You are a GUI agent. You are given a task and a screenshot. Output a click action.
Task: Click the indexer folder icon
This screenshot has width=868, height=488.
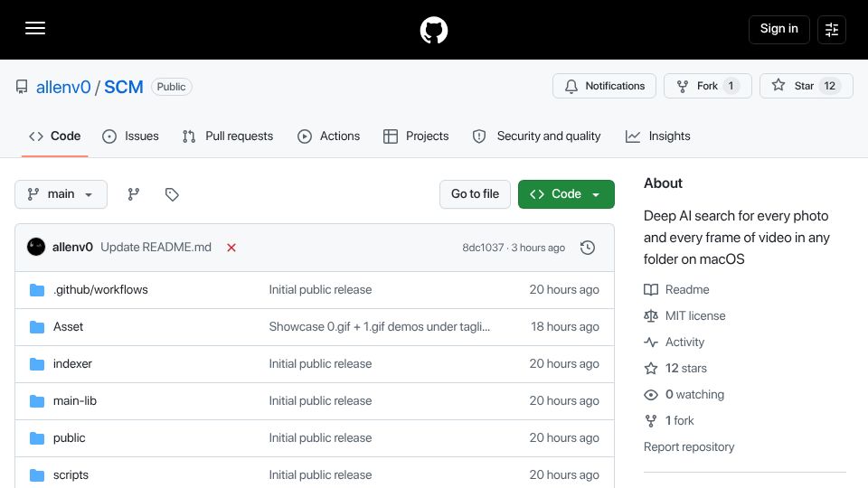click(36, 363)
